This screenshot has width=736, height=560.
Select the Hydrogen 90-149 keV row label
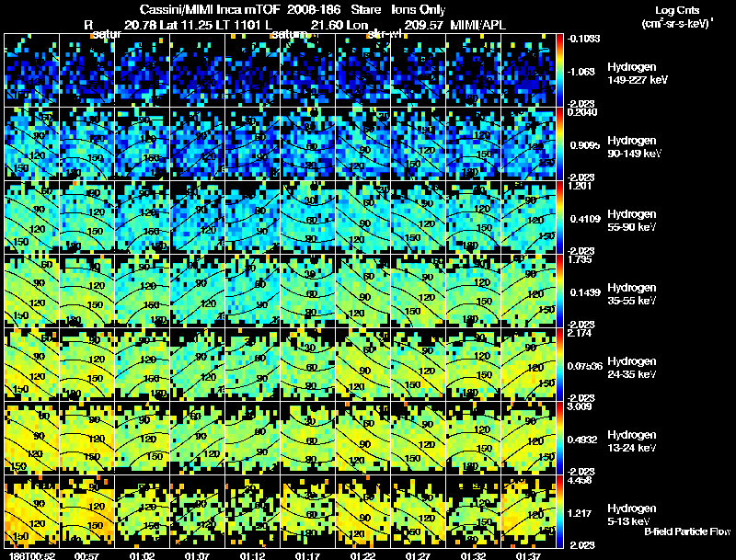(634, 147)
